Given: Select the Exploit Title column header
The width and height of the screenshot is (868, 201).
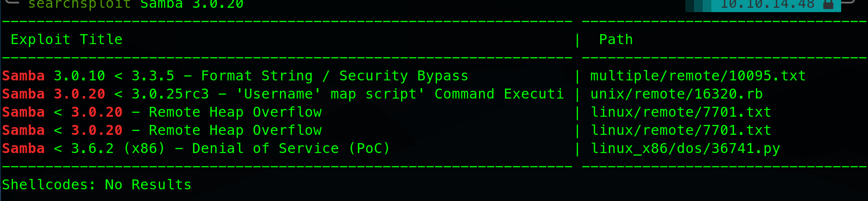Looking at the screenshot, I should pyautogui.click(x=67, y=40).
